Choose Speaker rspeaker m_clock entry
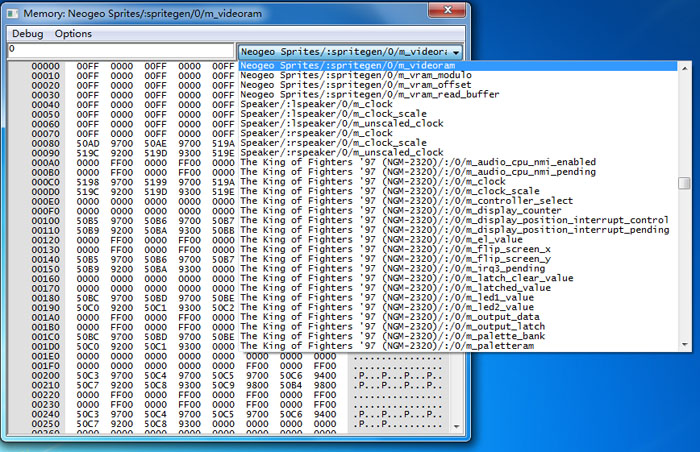The width and height of the screenshot is (700, 452). click(x=458, y=133)
